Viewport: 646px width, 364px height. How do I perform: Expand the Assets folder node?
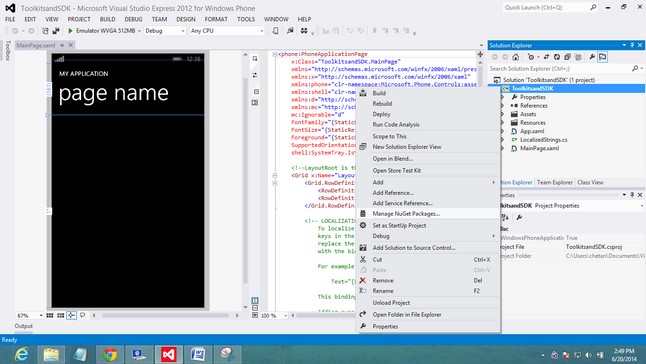[x=502, y=114]
